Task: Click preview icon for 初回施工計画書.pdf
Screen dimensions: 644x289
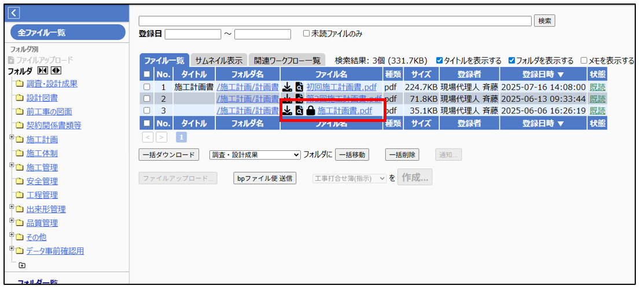Action: tap(299, 87)
